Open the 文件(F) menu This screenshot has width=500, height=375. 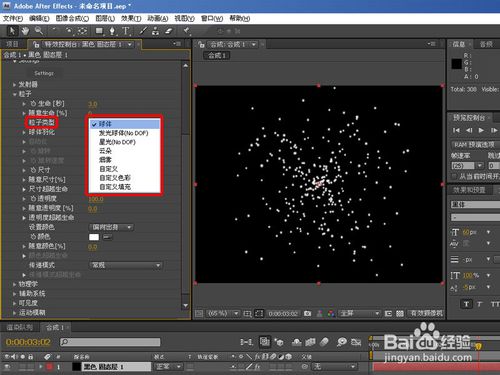tap(13, 18)
